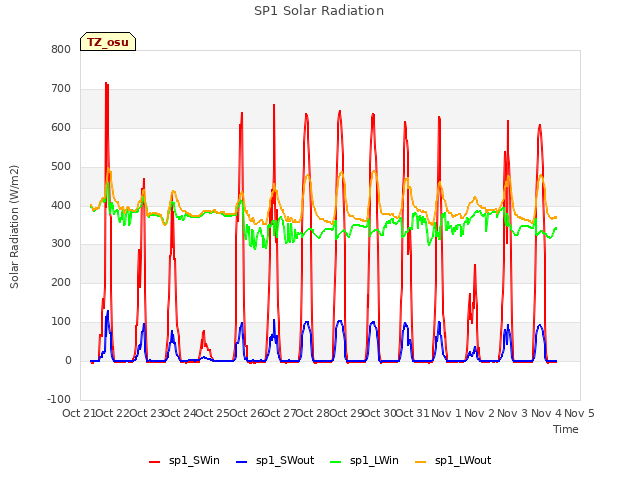Click the Nov 4 x-axis label
Viewport: 640px width, 480px height.
click(546, 413)
